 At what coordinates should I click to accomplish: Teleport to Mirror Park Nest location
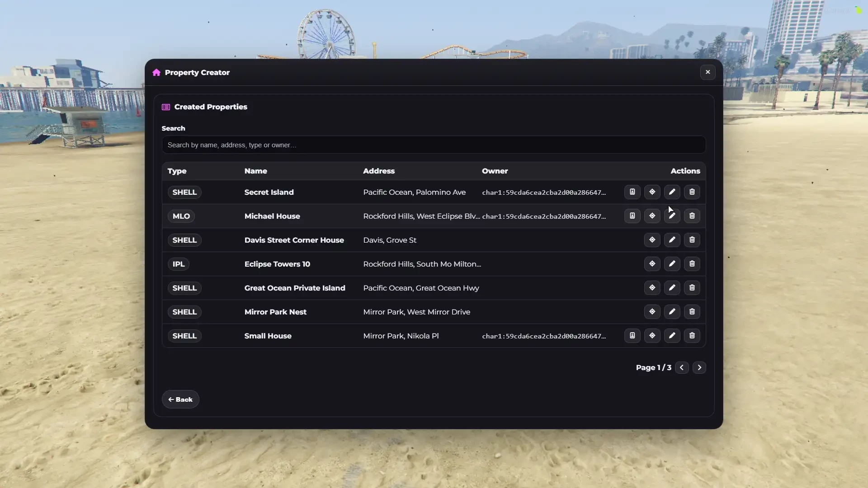tap(652, 312)
